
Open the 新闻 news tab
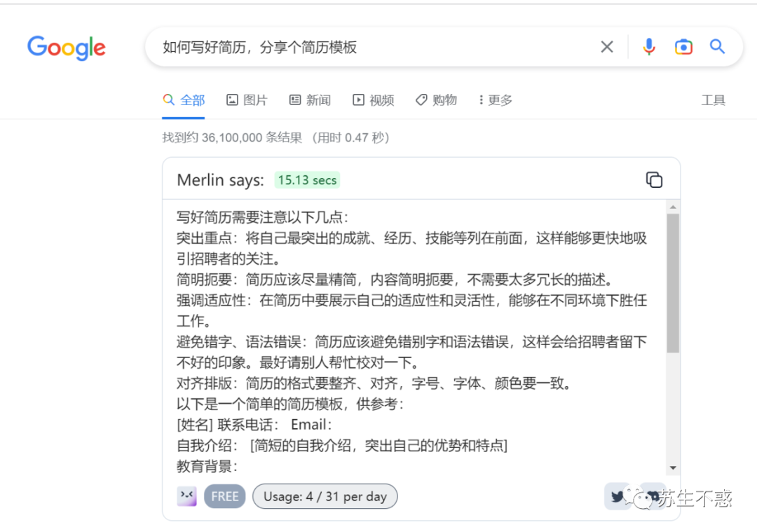click(310, 100)
